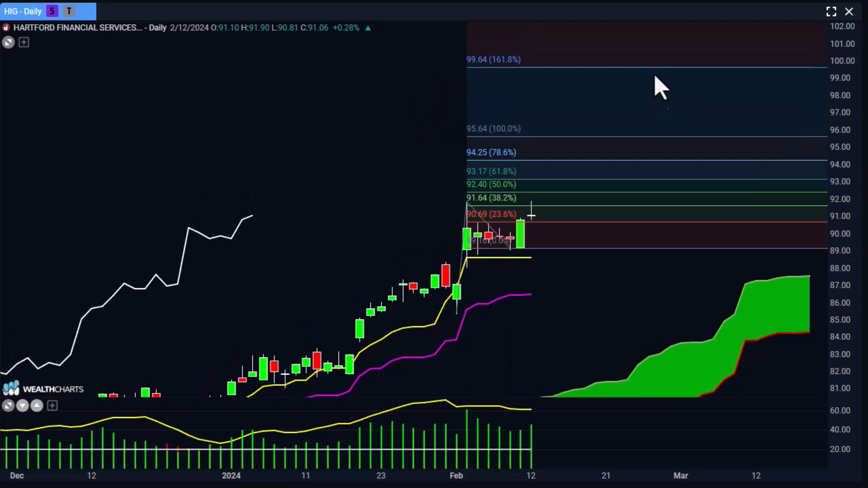Click the green up-triangle after +0.28%
Screen dimensions: 868x488
[368, 28]
